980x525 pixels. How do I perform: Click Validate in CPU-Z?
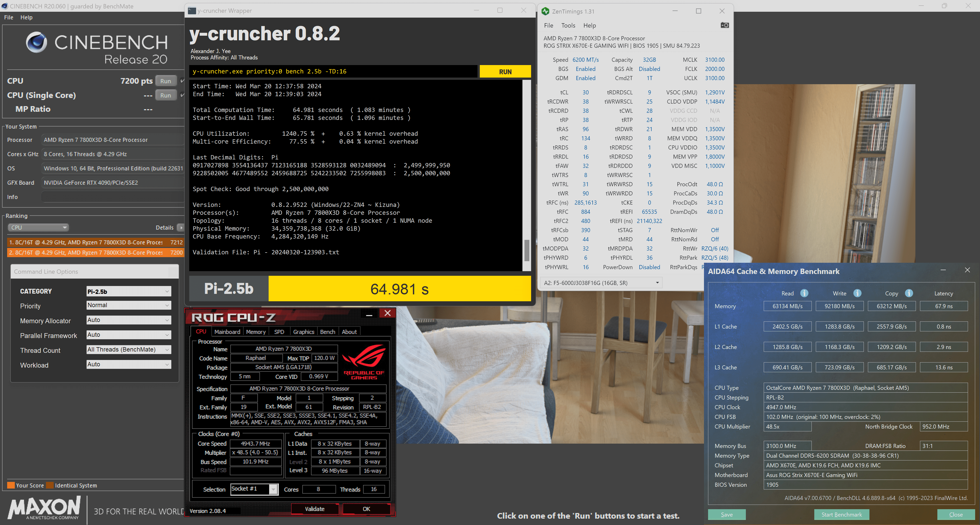[315, 509]
